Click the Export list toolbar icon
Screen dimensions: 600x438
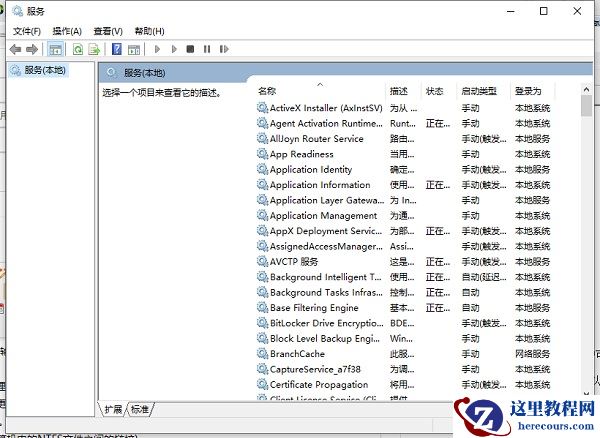click(x=94, y=49)
